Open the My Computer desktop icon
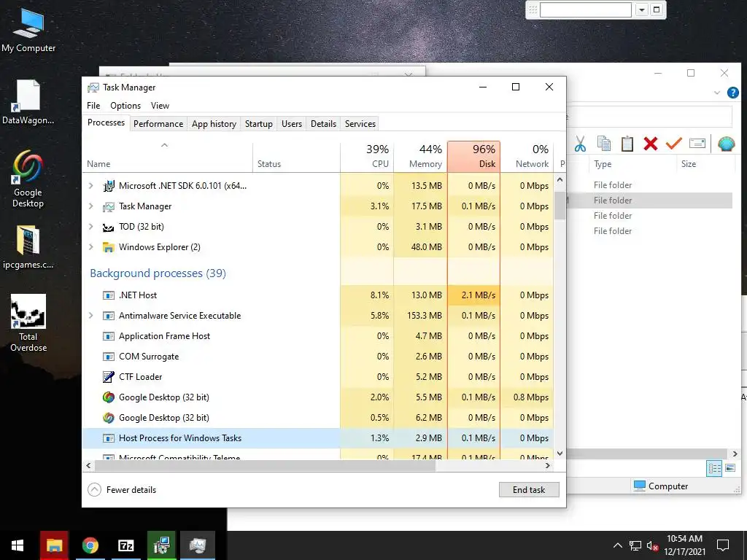Image resolution: width=747 pixels, height=560 pixels. (28, 31)
